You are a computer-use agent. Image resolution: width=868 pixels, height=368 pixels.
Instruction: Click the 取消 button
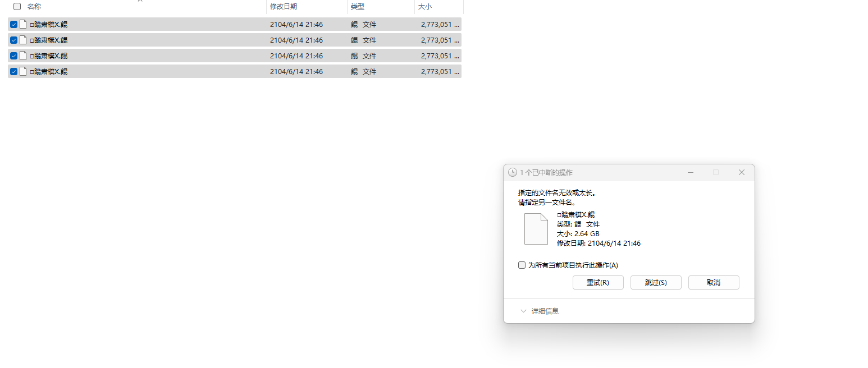coord(713,282)
